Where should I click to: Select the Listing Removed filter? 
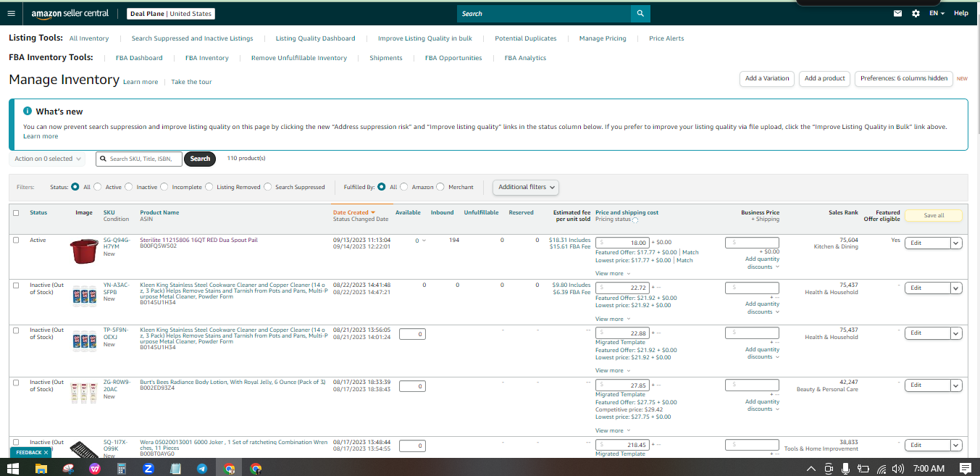click(209, 187)
